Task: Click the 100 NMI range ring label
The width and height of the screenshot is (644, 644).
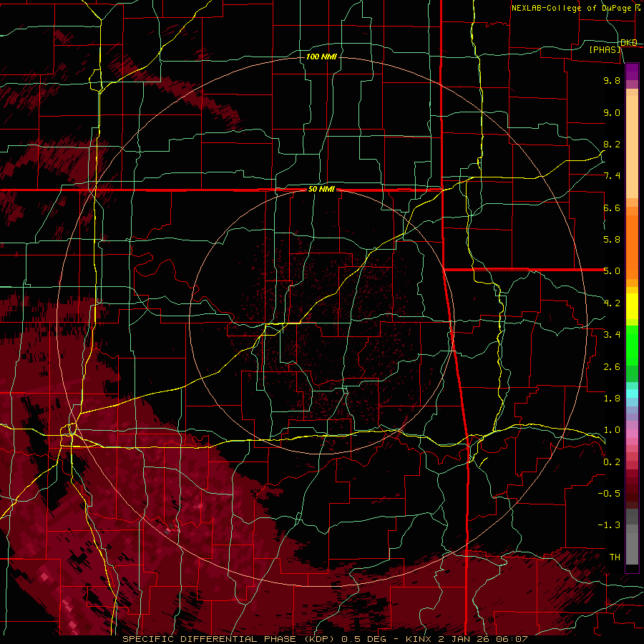Action: coord(321,57)
